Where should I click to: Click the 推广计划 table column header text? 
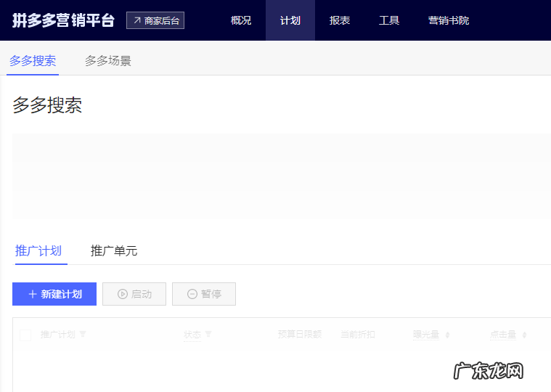[x=58, y=335]
